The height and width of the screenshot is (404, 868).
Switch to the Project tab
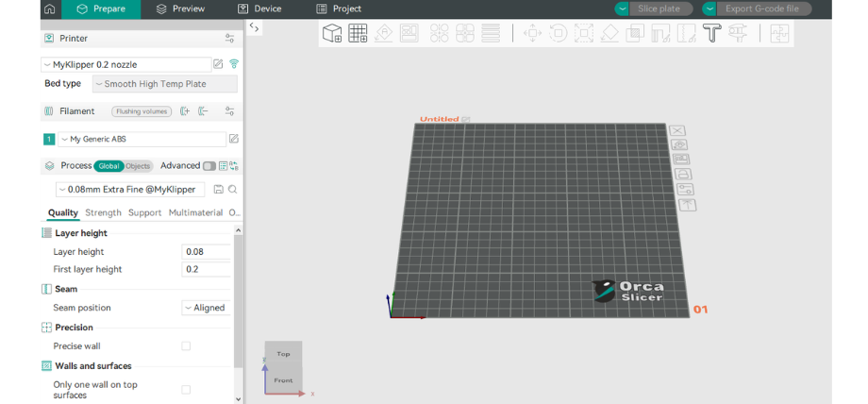coord(339,8)
